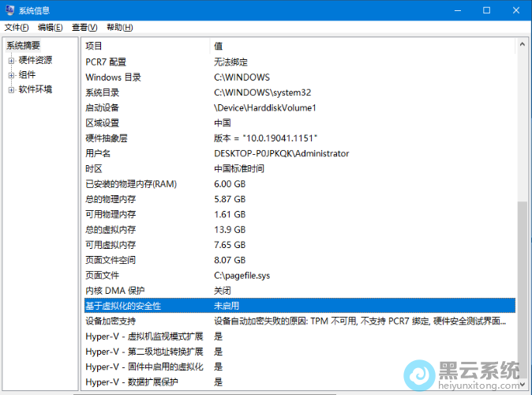Select 系统摘要 in the tree
Screen dimensions: 532x395
24,46
